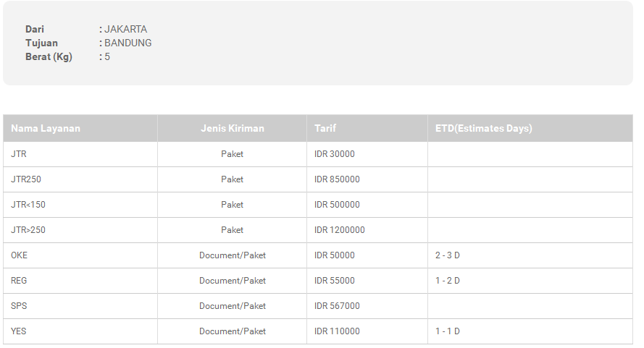Select the JTR service name cell

19,154
